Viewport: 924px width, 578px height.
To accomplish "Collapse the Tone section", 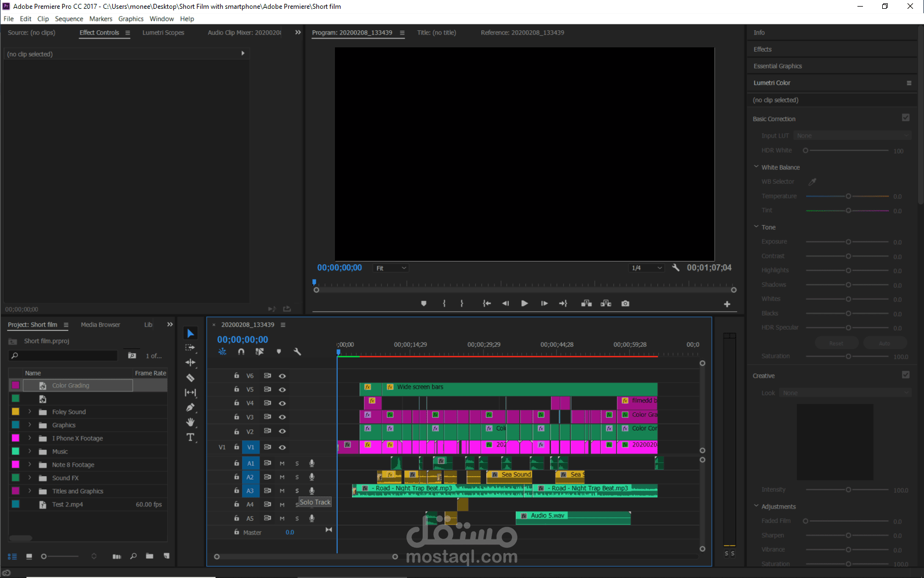I will click(756, 227).
